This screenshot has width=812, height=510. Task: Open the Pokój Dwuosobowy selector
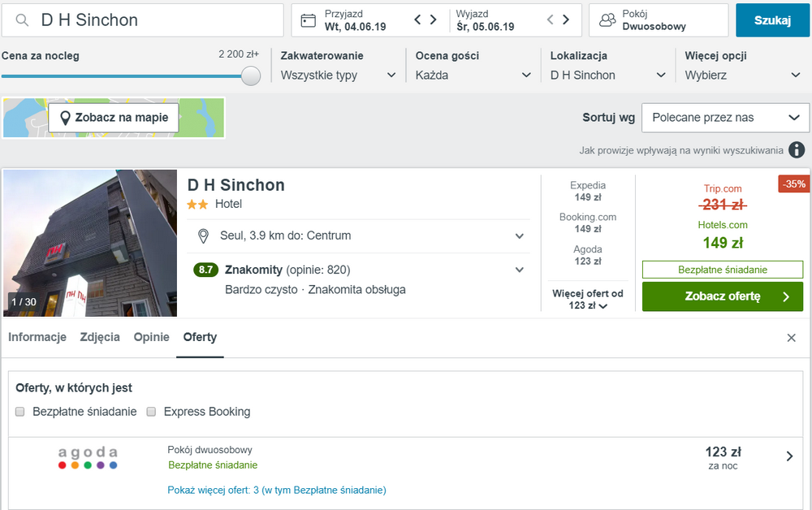pos(659,20)
